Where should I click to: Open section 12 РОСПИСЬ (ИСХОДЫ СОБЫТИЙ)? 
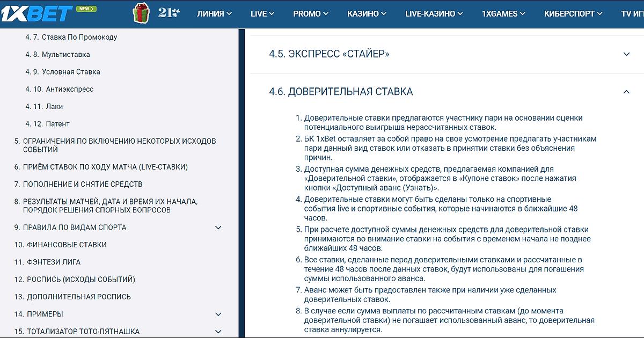tap(75, 280)
